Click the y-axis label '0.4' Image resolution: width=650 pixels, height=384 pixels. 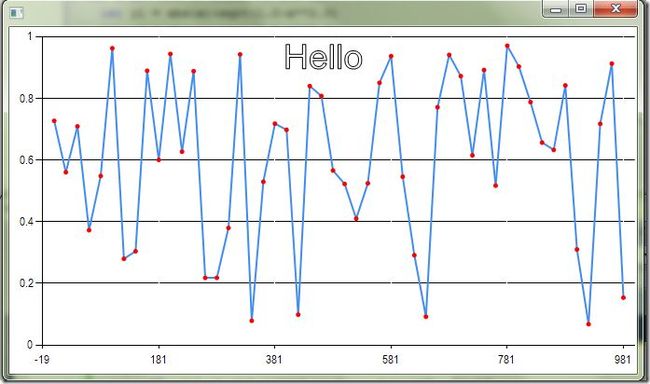(x=26, y=221)
